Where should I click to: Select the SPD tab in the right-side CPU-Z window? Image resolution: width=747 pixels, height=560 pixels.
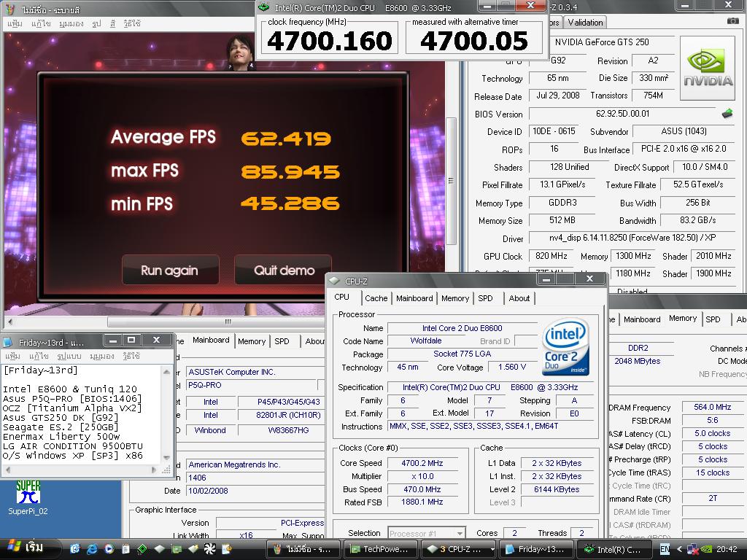click(713, 319)
